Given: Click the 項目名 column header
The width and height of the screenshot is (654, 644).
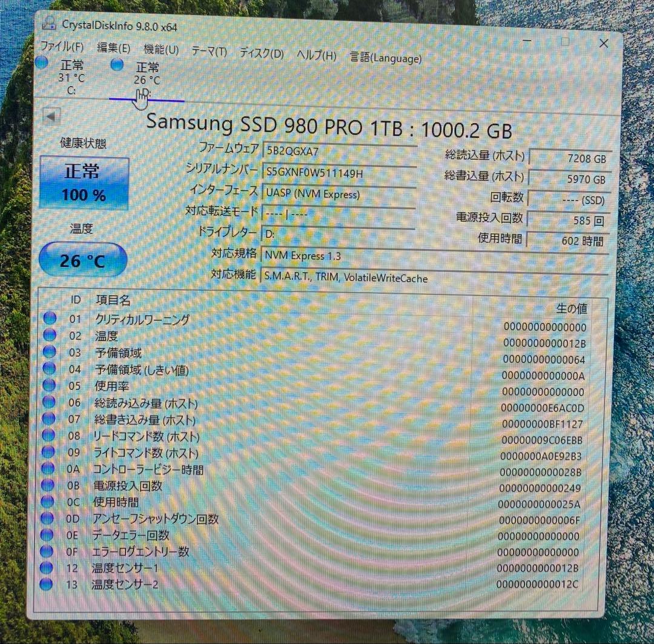Looking at the screenshot, I should pos(113,300).
